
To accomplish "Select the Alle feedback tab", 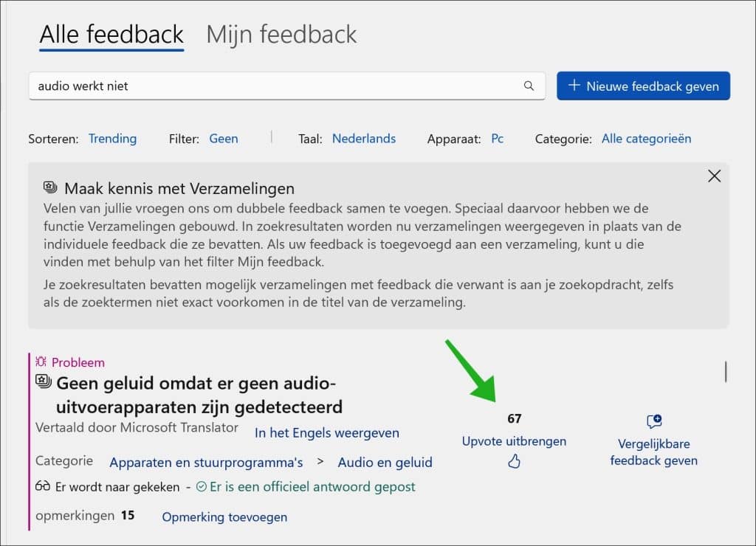I will [111, 34].
